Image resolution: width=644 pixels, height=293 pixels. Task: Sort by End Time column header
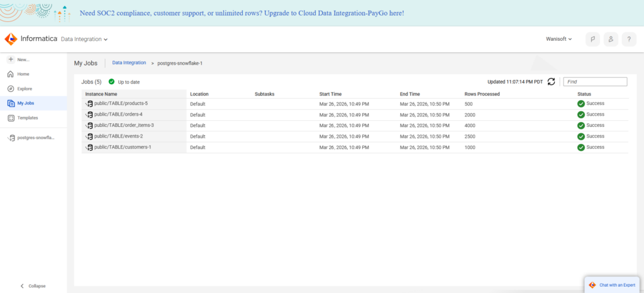point(410,94)
